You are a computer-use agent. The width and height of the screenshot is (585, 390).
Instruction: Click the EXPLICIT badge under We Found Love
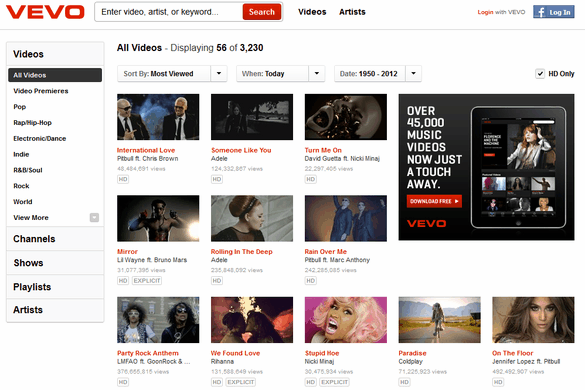(x=241, y=382)
